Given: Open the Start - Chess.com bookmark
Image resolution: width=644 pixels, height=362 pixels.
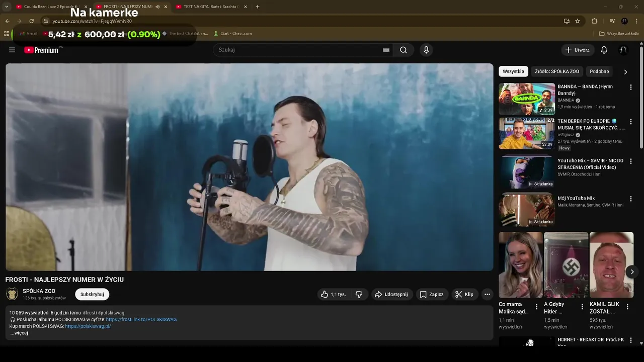Looking at the screenshot, I should tap(232, 34).
